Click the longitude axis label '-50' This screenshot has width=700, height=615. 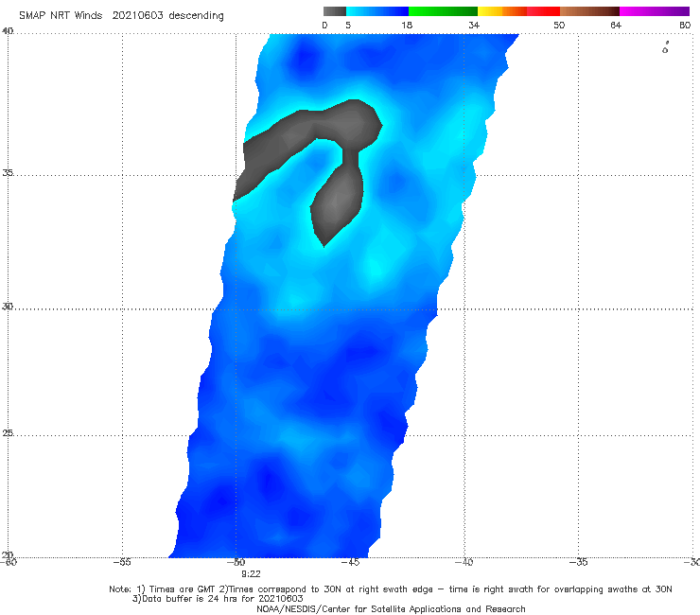236,562
